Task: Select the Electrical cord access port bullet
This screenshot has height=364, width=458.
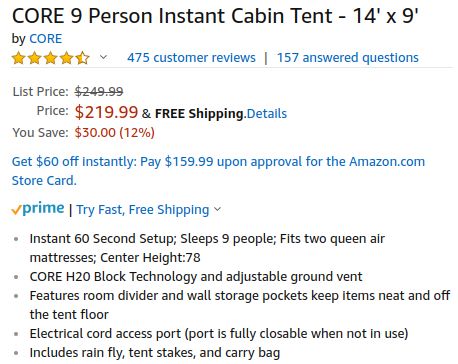Action: coord(219,334)
